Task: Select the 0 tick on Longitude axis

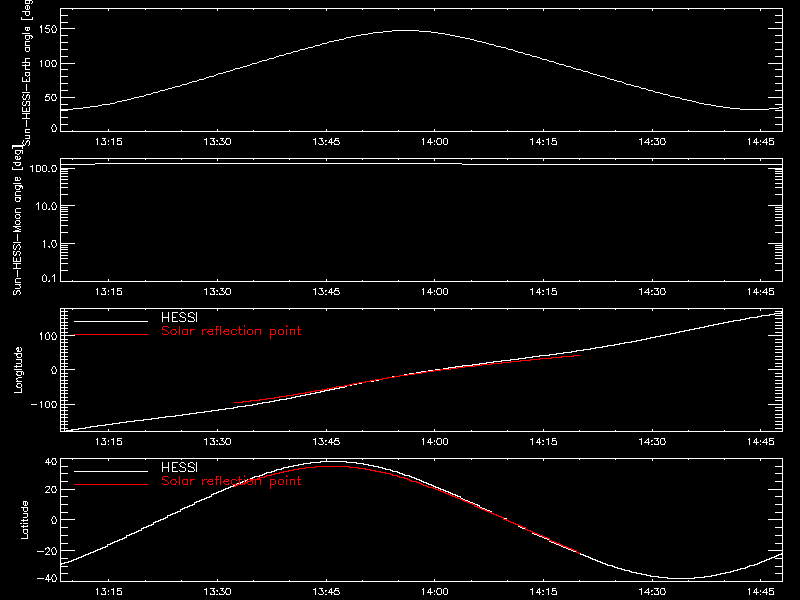Action: tap(54, 370)
